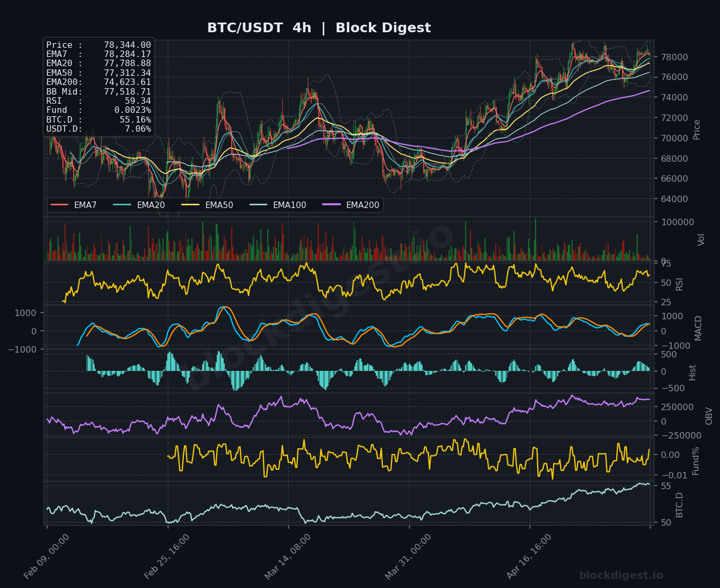Click the left-side -1000 MACD tick
720x588 pixels.
tap(23, 349)
